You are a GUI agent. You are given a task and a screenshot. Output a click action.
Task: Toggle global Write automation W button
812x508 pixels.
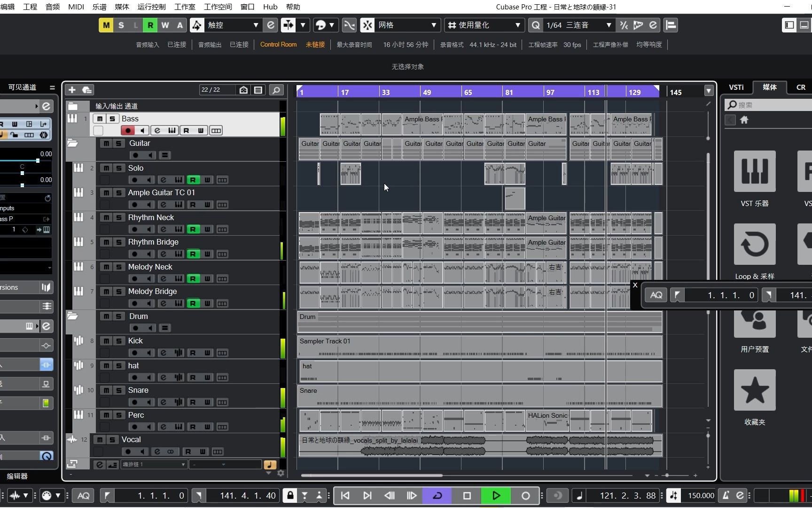[165, 25]
